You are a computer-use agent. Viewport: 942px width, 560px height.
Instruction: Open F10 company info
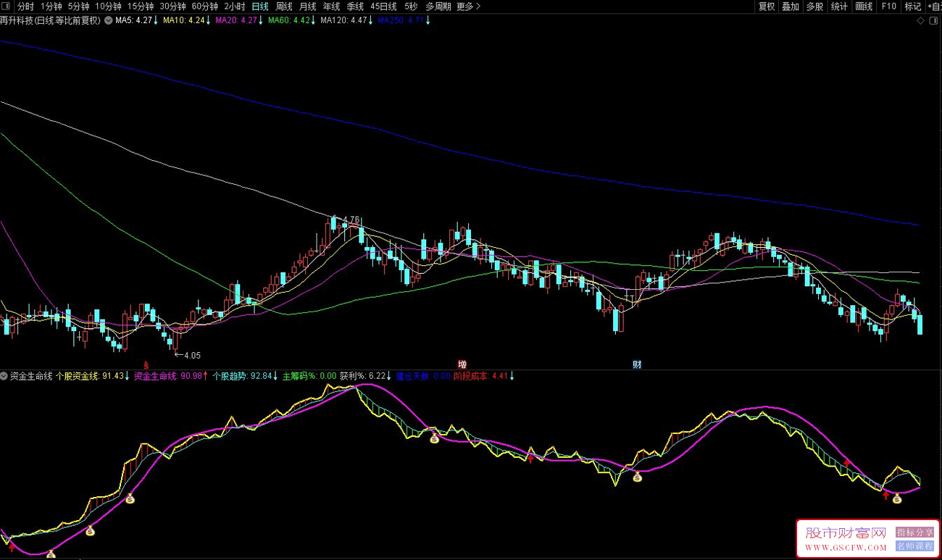tap(888, 7)
